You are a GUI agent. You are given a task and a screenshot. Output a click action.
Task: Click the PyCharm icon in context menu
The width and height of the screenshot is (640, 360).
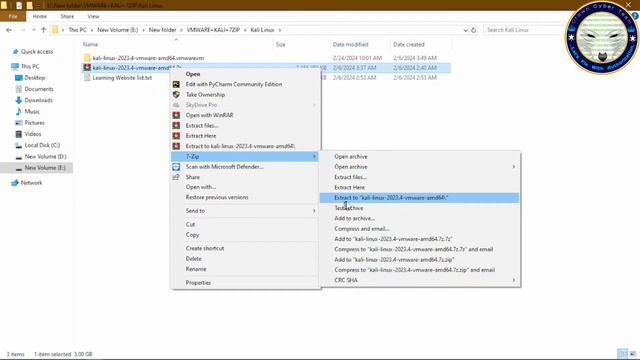tap(176, 84)
